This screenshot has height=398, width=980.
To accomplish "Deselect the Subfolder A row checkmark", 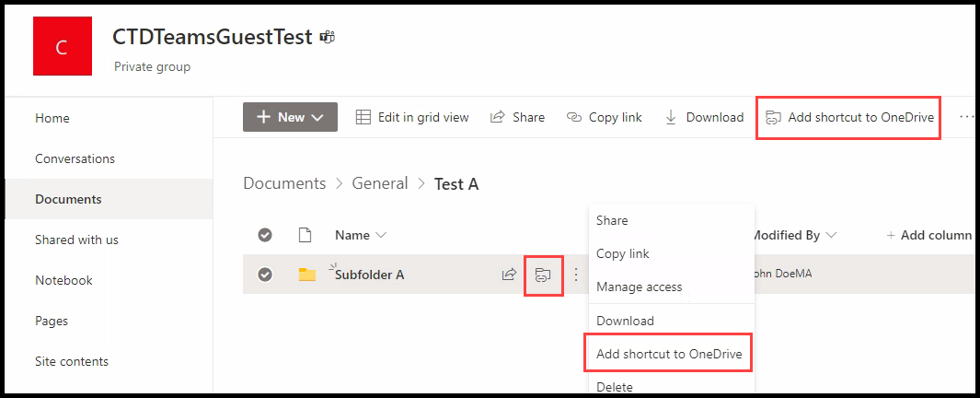I will click(x=265, y=275).
